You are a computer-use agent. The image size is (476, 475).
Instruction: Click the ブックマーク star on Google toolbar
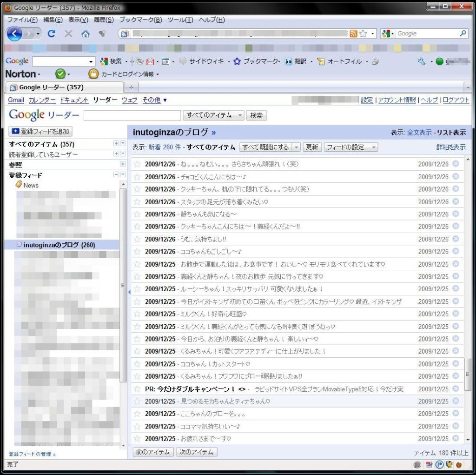pos(237,61)
